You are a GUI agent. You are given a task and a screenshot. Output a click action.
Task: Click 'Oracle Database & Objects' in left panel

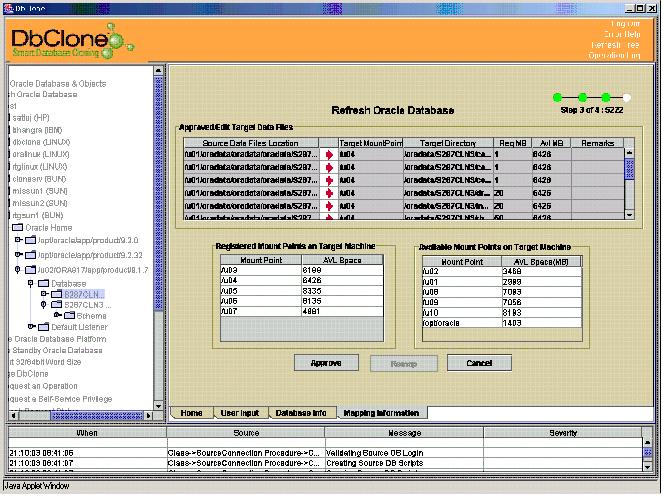click(x=58, y=84)
